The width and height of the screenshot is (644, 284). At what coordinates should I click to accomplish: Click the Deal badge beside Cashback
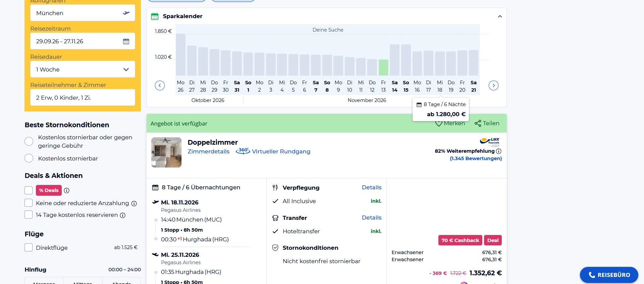[x=493, y=240]
